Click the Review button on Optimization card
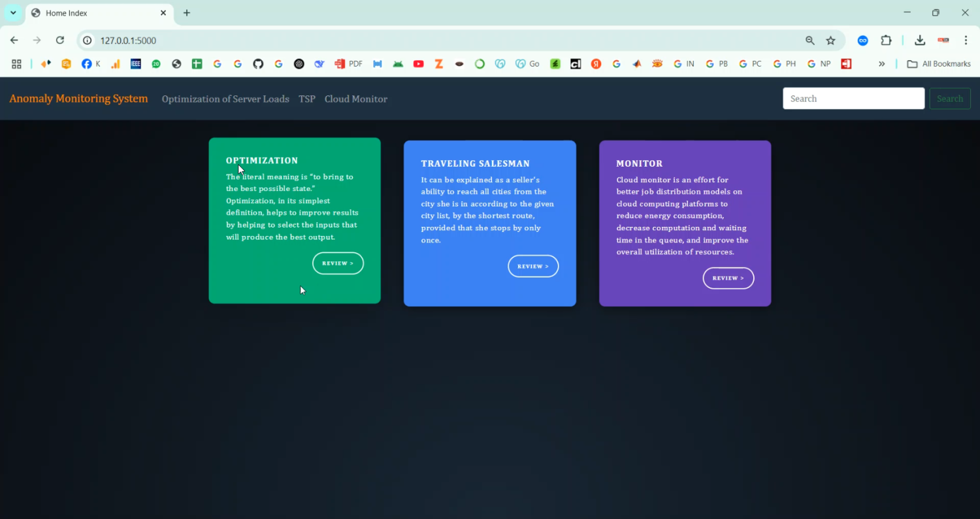Screen dimensions: 980x519 (x=338, y=263)
